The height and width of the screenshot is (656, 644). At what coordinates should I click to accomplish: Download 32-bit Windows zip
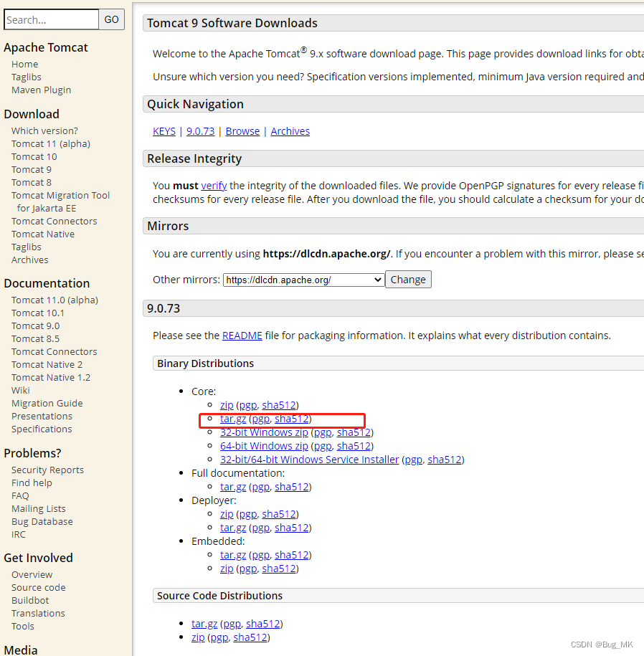(x=264, y=432)
